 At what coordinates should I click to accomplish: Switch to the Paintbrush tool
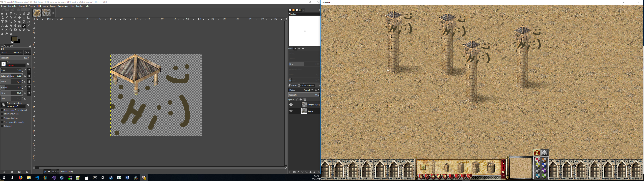(x=28, y=26)
